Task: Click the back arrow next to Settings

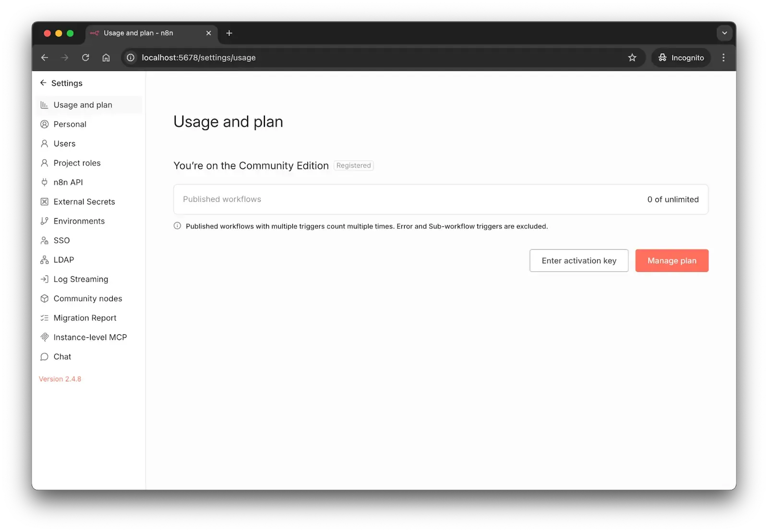Action: pyautogui.click(x=43, y=83)
